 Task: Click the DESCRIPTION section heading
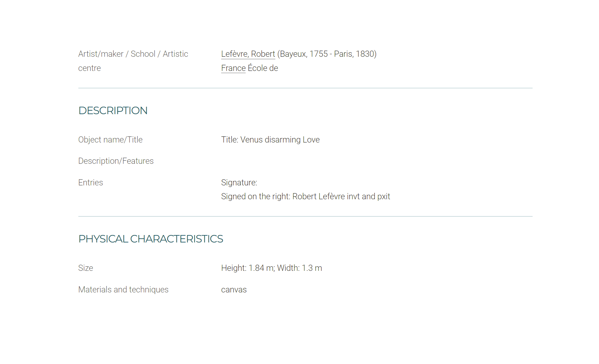coord(113,111)
